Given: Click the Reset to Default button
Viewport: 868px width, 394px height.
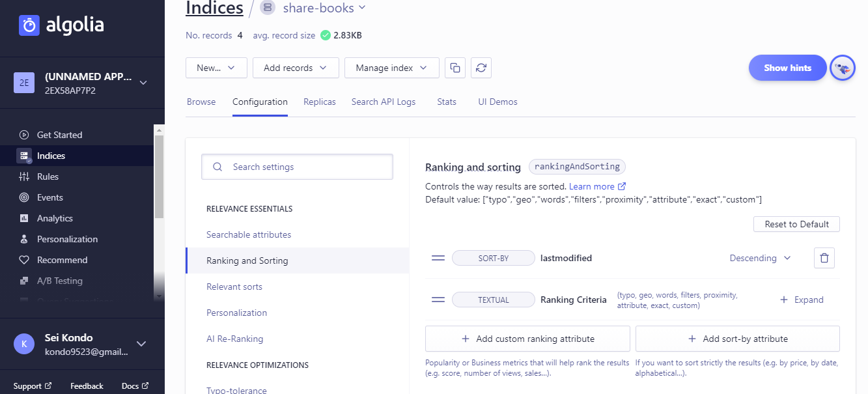Looking at the screenshot, I should pos(796,224).
